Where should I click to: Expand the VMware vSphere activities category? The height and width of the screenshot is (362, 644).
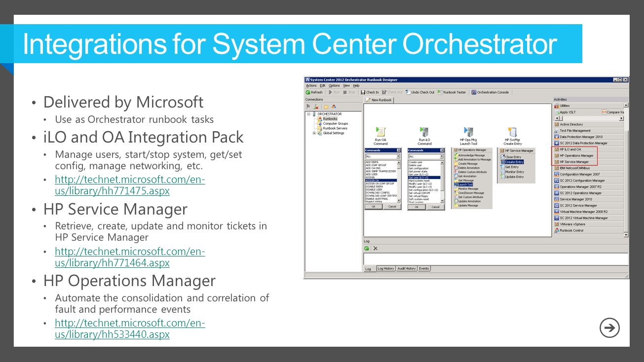click(588, 224)
